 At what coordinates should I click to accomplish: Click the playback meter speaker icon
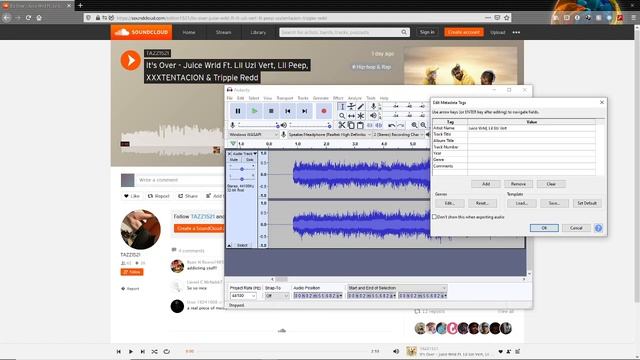pyautogui.click(x=373, y=116)
